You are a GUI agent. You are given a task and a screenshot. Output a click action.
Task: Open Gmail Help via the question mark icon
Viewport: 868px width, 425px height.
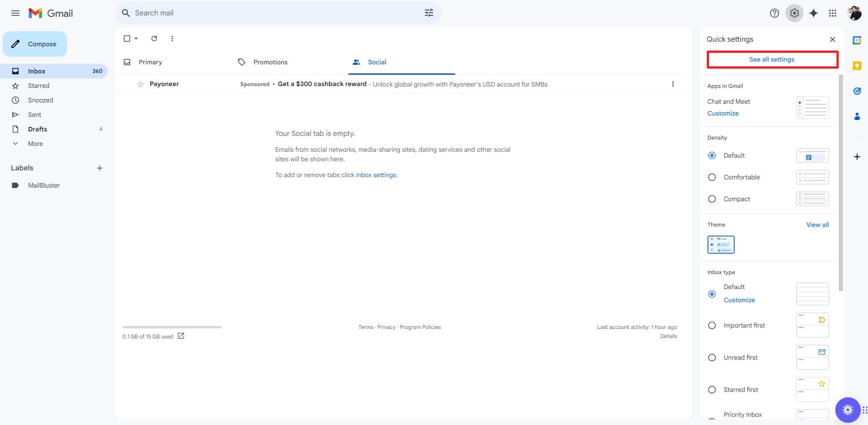774,13
